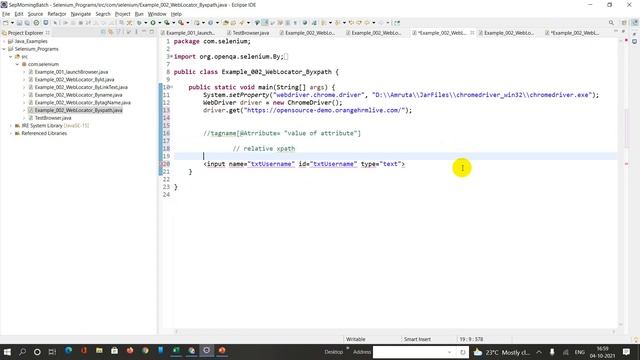Open the Navigate menu
The height and width of the screenshot is (360, 640).
pyautogui.click(x=81, y=14)
